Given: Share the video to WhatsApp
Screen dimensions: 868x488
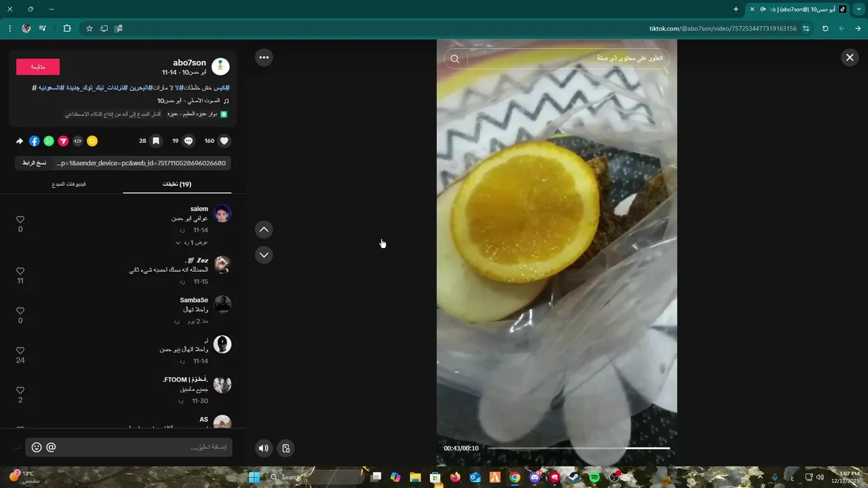Looking at the screenshot, I should pos(49,141).
